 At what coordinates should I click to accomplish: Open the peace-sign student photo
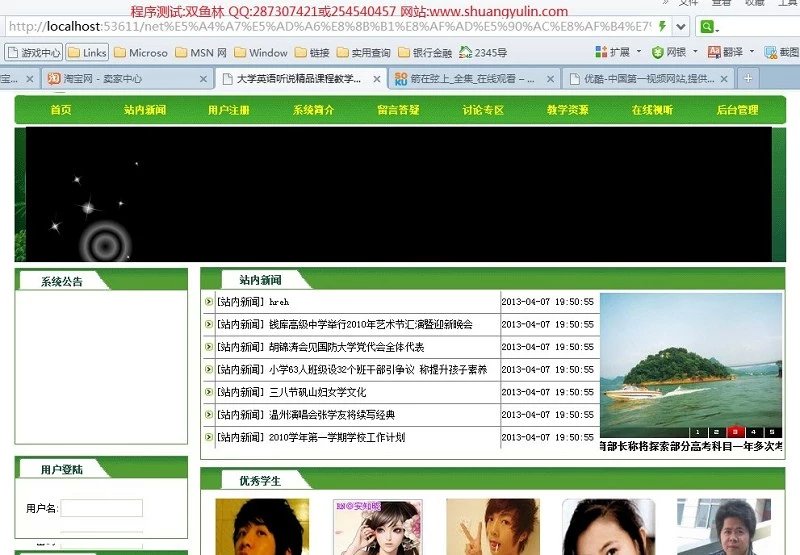[493, 526]
